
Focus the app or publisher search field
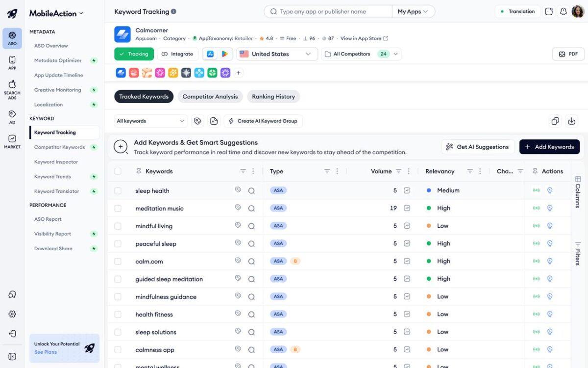[328, 11]
